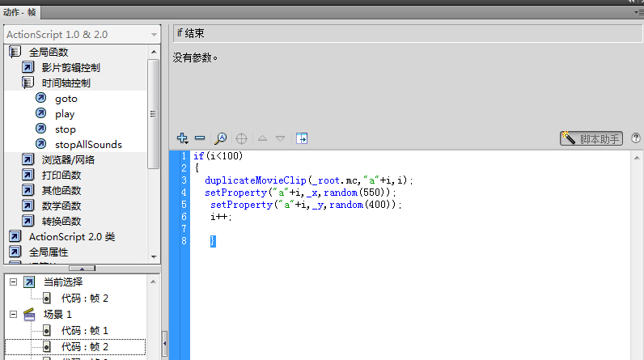Click the stopAllSounds arrow icon
The image size is (644, 360).
coord(40,144)
